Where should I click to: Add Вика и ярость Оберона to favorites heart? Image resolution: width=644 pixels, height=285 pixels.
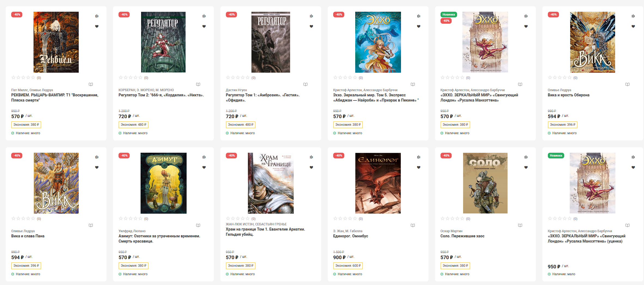coord(633,26)
